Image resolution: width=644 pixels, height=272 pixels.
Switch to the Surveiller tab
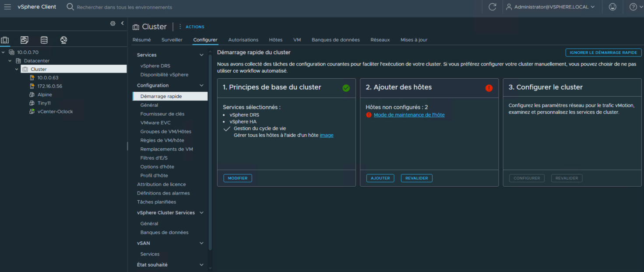tap(172, 40)
